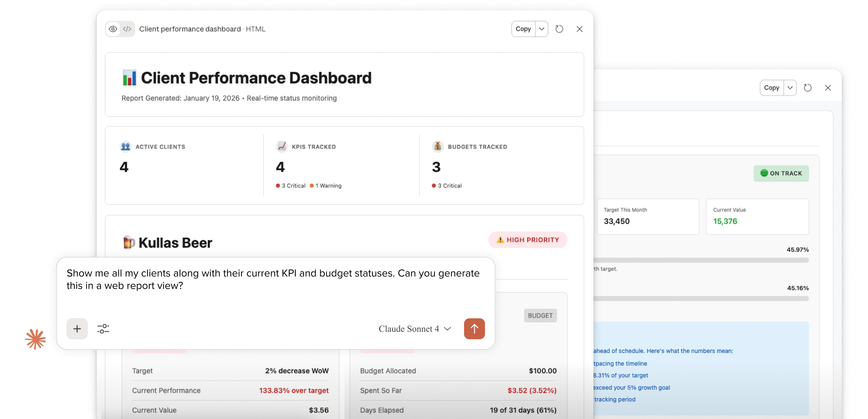Send the message with the arrow button
The width and height of the screenshot is (868, 419).
click(474, 329)
